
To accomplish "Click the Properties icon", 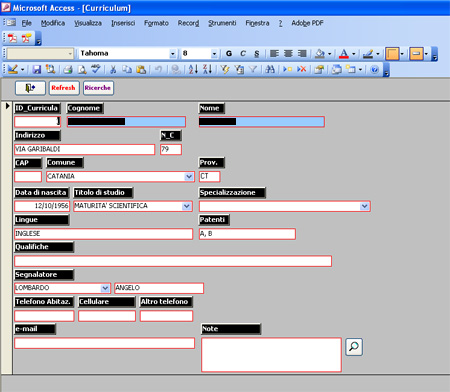I will (319, 69).
